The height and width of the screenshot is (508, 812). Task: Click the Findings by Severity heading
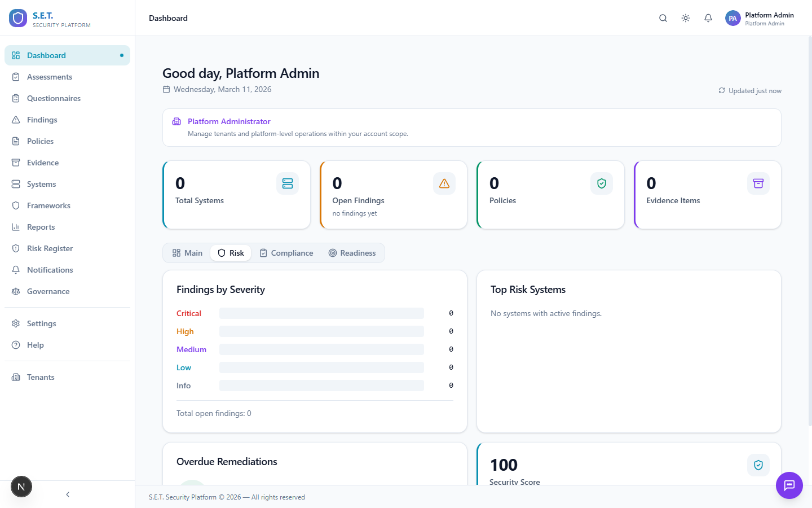pyautogui.click(x=220, y=290)
